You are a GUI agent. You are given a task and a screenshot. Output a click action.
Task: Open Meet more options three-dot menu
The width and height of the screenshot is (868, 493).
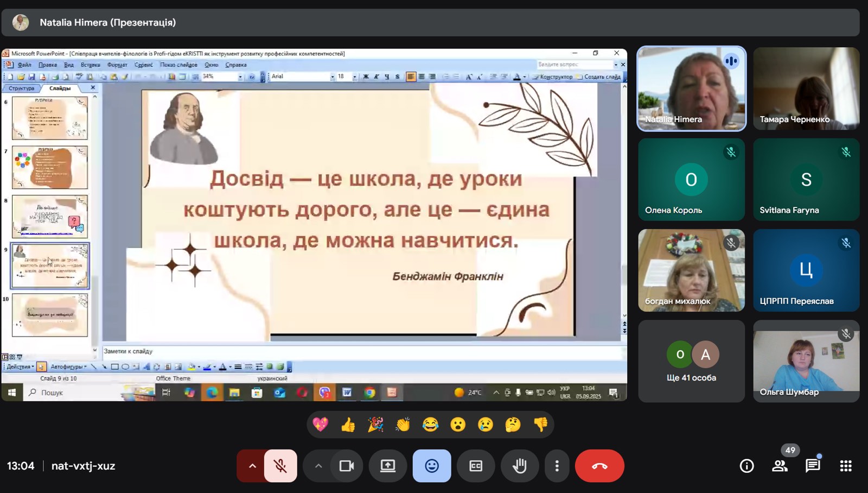pos(557,466)
